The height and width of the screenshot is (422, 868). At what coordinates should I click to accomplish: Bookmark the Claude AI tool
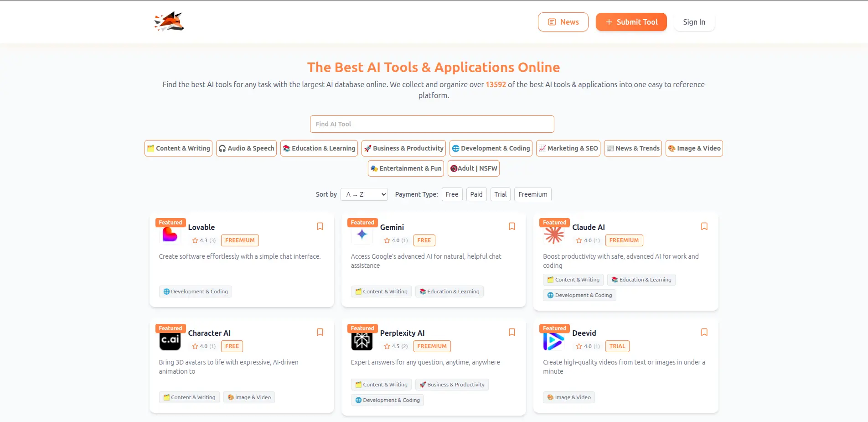tap(704, 226)
